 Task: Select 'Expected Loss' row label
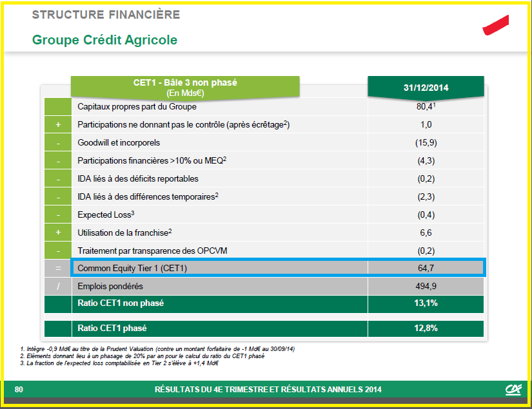click(x=106, y=214)
